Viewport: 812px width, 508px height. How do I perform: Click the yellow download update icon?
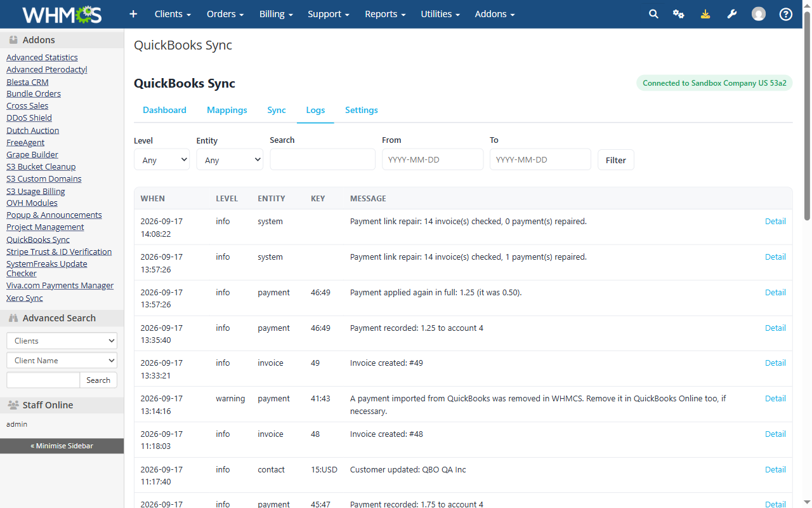tap(705, 14)
